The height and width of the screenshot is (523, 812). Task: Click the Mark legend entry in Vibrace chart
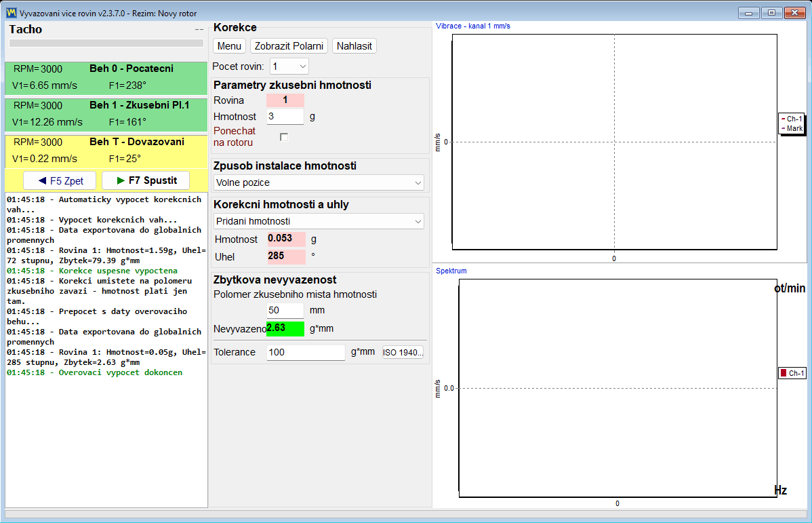coord(791,128)
